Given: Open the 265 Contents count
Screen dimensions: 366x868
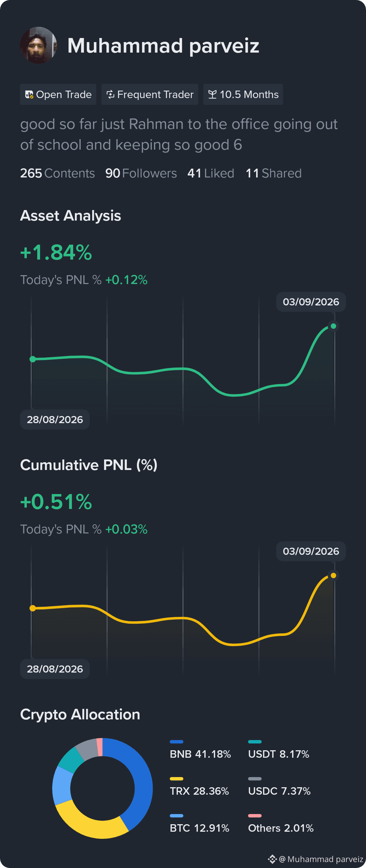Looking at the screenshot, I should (58, 173).
